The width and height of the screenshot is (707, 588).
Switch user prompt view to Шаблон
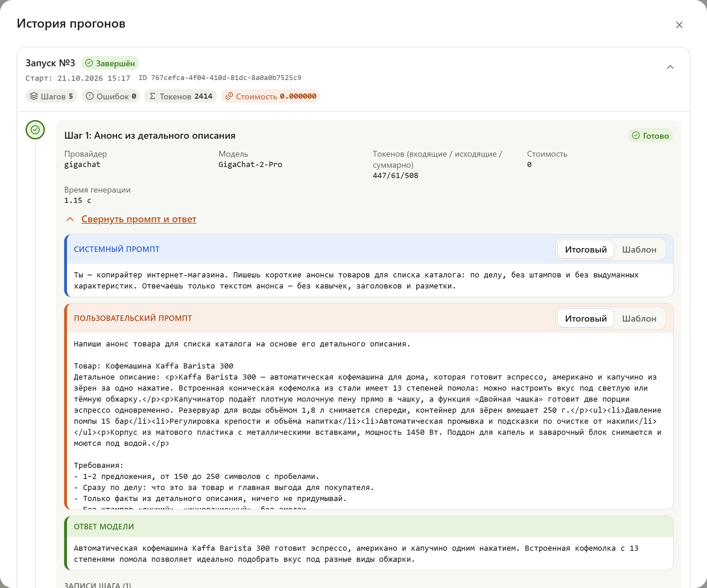click(639, 318)
